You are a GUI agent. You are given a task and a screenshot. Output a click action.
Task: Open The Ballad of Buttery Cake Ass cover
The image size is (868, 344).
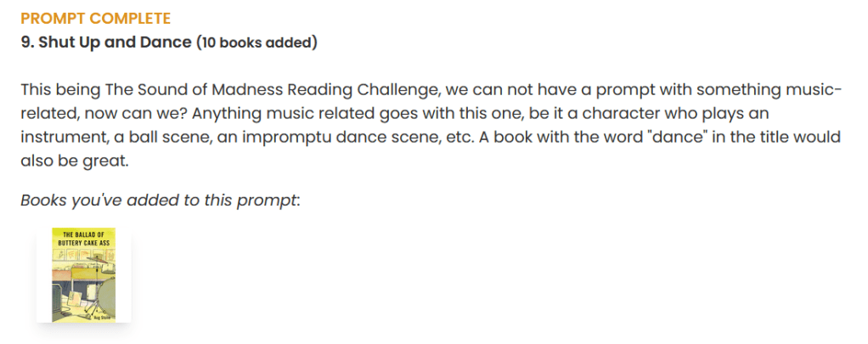pyautogui.click(x=83, y=274)
